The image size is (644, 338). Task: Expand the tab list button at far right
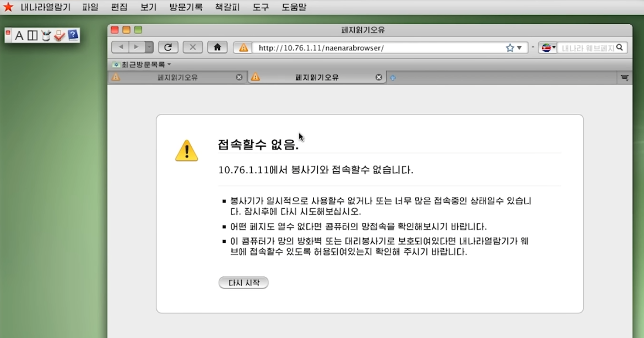(x=624, y=78)
